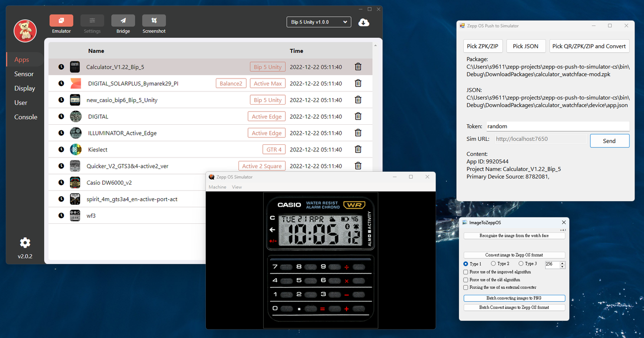Open the Bridge tool

pyautogui.click(x=123, y=21)
